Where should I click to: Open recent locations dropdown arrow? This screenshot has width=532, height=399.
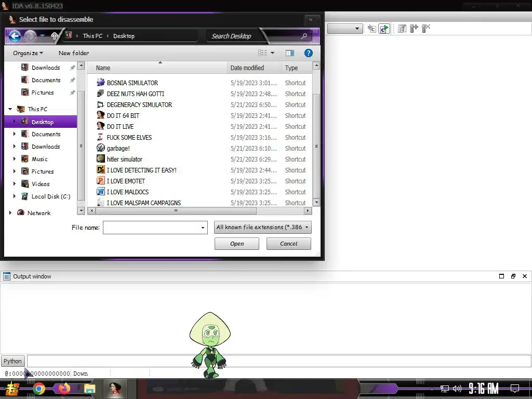42,36
